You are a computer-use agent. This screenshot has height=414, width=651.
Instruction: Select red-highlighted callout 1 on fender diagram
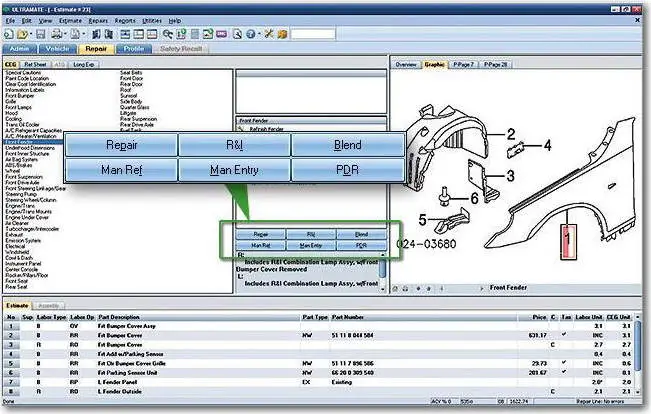tap(568, 242)
